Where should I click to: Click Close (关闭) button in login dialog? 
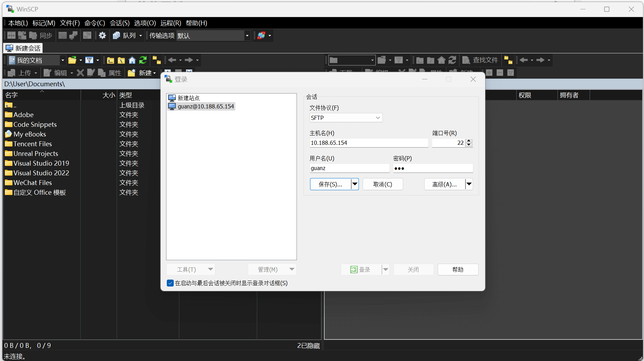(x=413, y=270)
